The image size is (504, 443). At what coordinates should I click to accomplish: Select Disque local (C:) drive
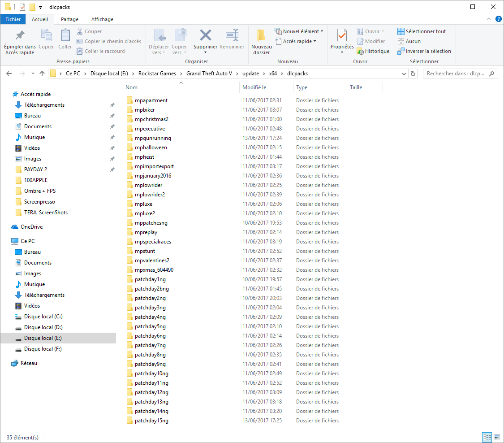pyautogui.click(x=43, y=317)
